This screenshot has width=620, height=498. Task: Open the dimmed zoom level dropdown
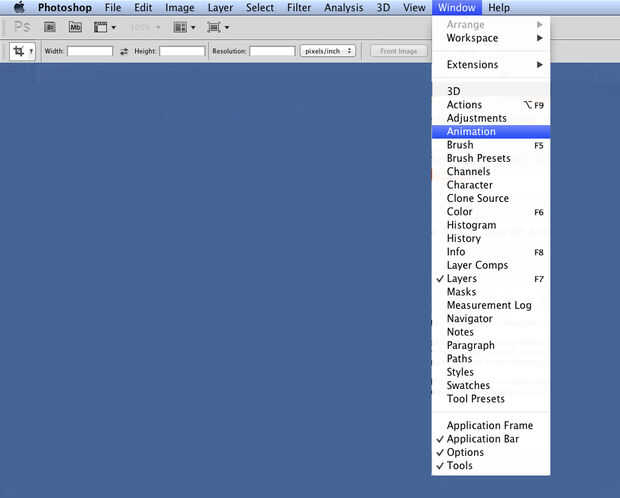146,27
